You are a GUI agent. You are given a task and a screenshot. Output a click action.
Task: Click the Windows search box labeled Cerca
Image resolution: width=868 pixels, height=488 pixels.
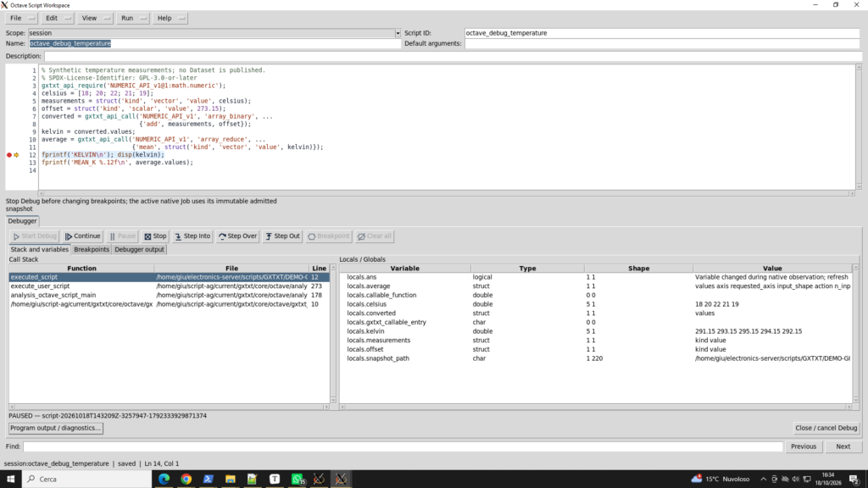pos(87,480)
